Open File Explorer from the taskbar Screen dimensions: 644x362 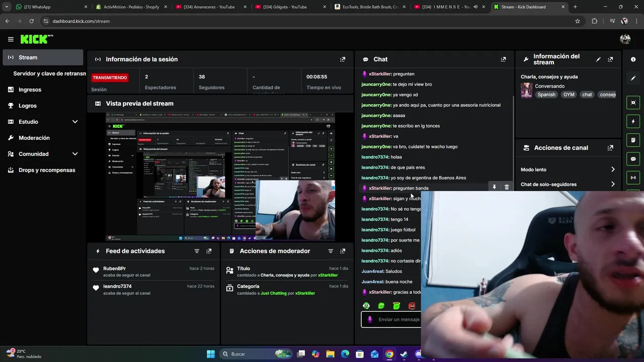point(331,354)
